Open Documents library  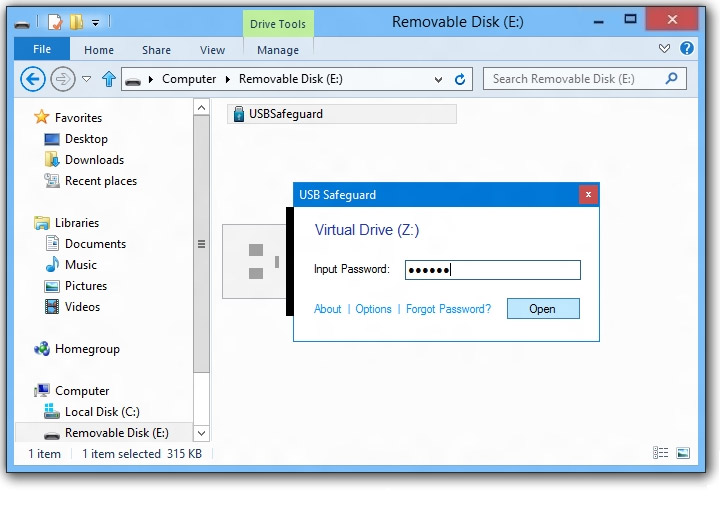pos(95,244)
